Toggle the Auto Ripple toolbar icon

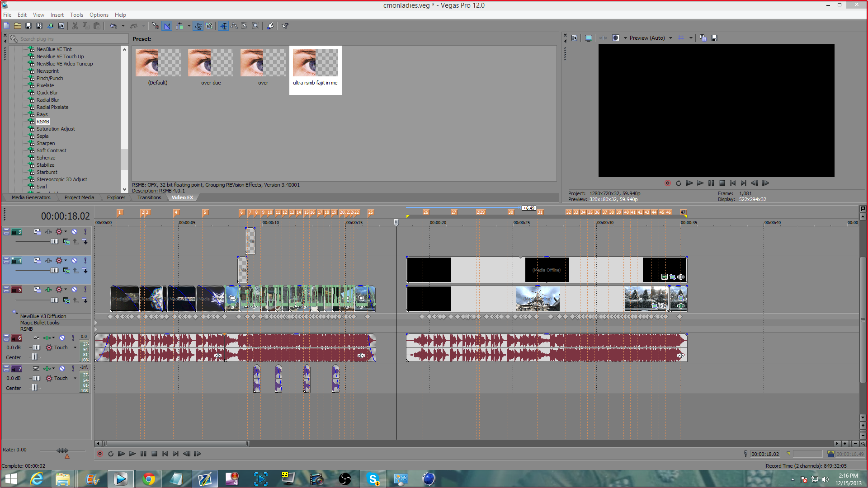(x=179, y=26)
